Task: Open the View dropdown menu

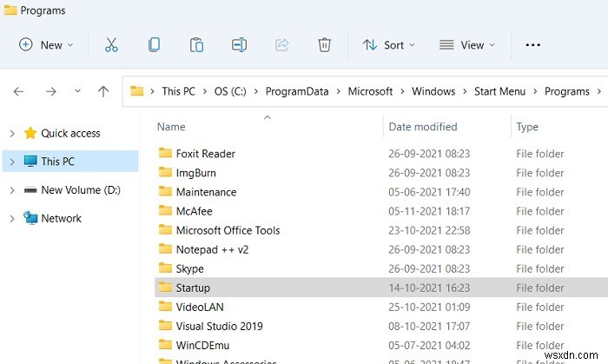Action: tap(467, 45)
